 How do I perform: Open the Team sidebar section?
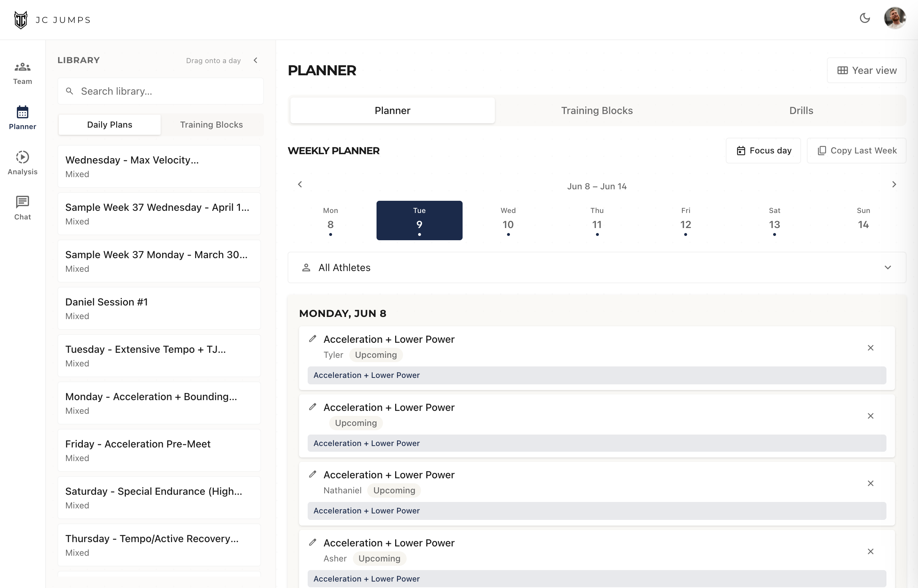(23, 73)
